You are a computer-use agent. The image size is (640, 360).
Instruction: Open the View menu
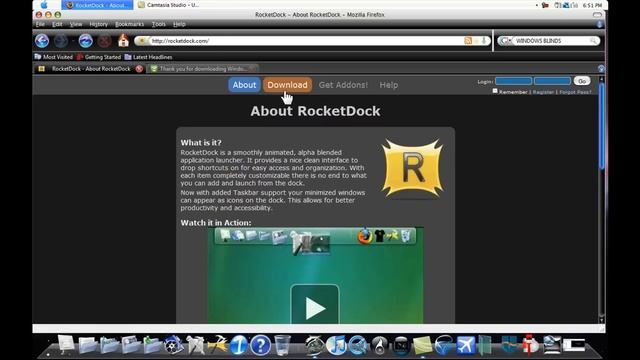pyautogui.click(x=76, y=24)
